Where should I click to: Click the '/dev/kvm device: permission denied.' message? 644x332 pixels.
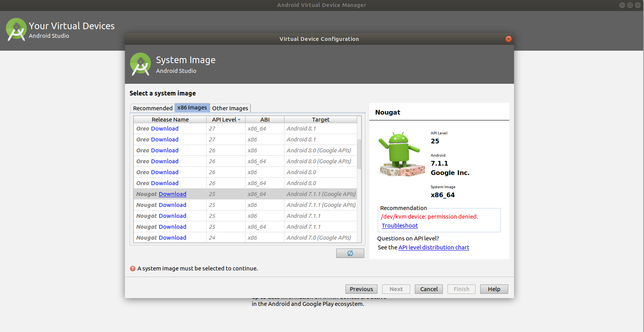429,217
